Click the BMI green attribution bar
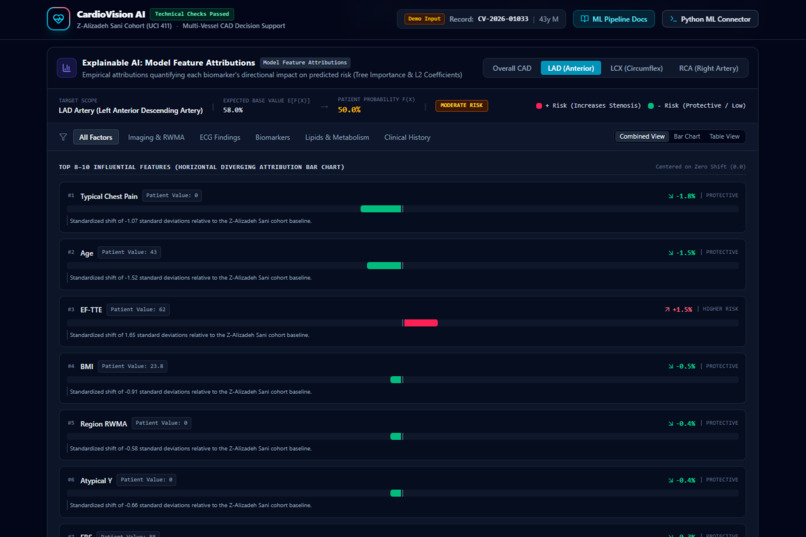 pos(396,380)
